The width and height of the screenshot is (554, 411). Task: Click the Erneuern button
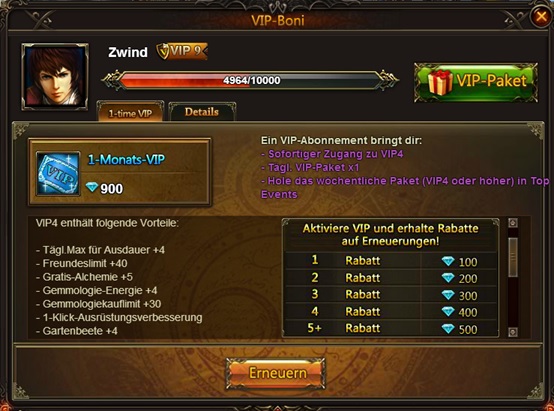tap(276, 373)
